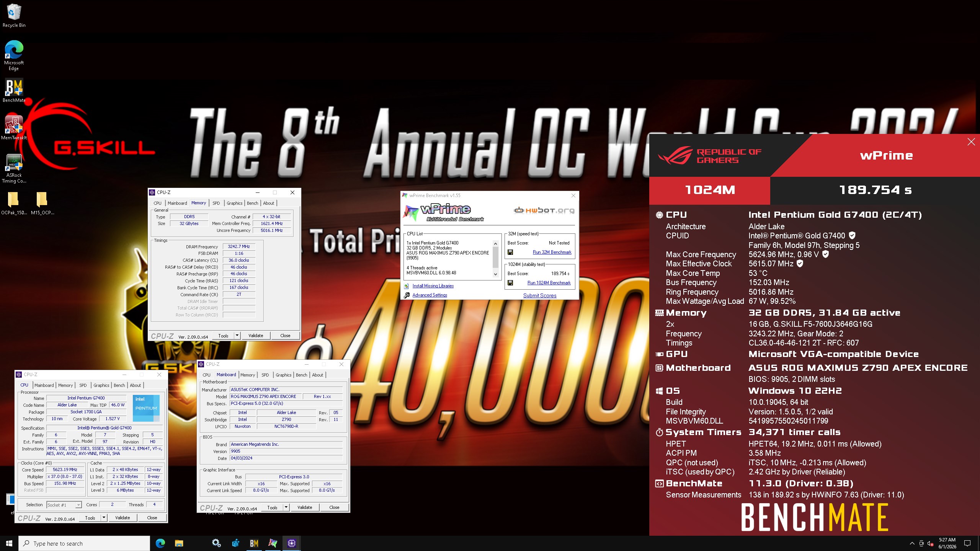Click the wPrime CPU List scrollbar thumb
This screenshot has width=980, height=551.
tap(495, 256)
